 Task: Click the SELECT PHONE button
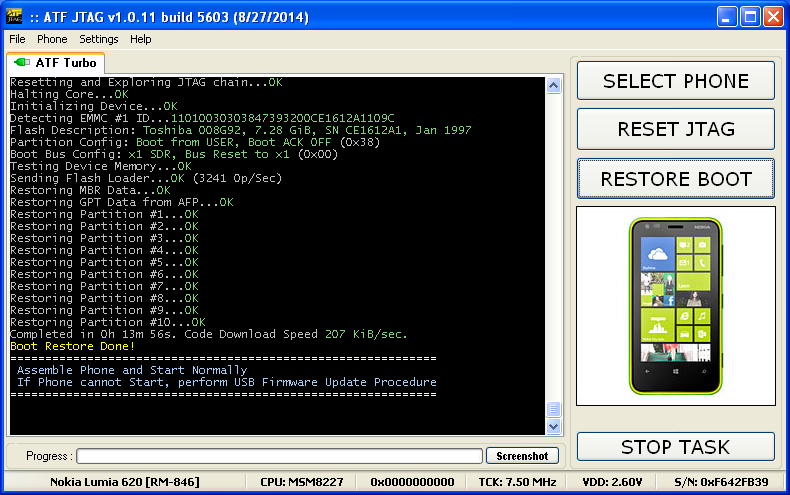tap(676, 81)
